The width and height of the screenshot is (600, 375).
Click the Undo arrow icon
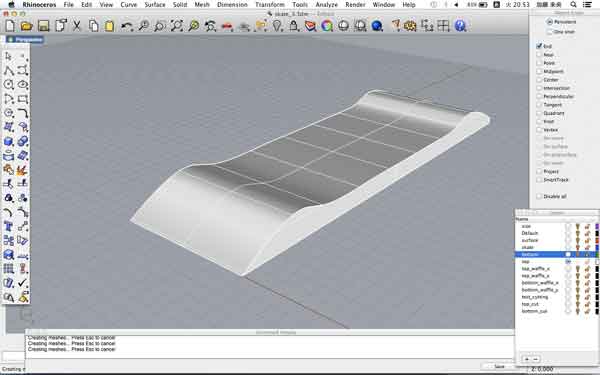tap(127, 26)
